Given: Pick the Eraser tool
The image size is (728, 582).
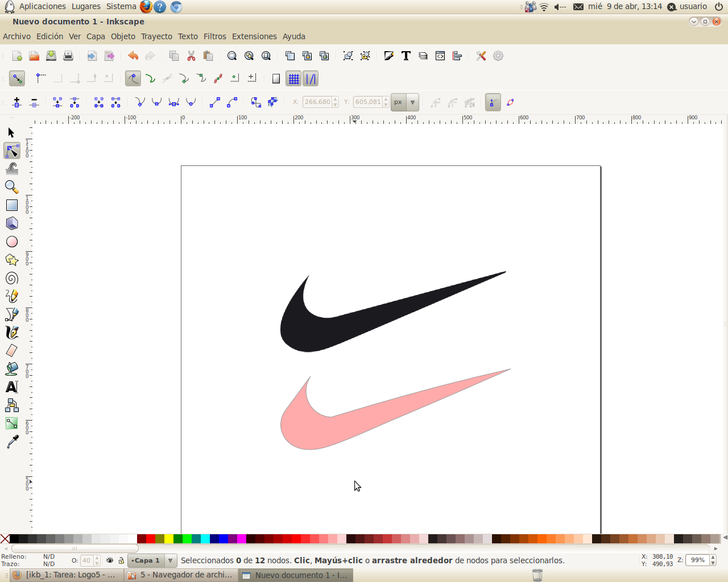Looking at the screenshot, I should click(x=11, y=351).
